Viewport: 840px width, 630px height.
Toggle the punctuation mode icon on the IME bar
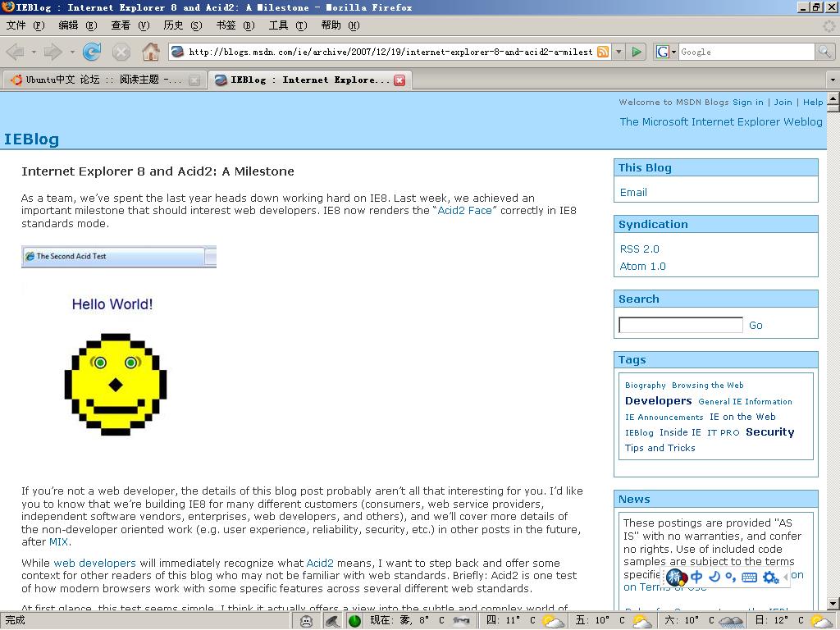click(730, 577)
